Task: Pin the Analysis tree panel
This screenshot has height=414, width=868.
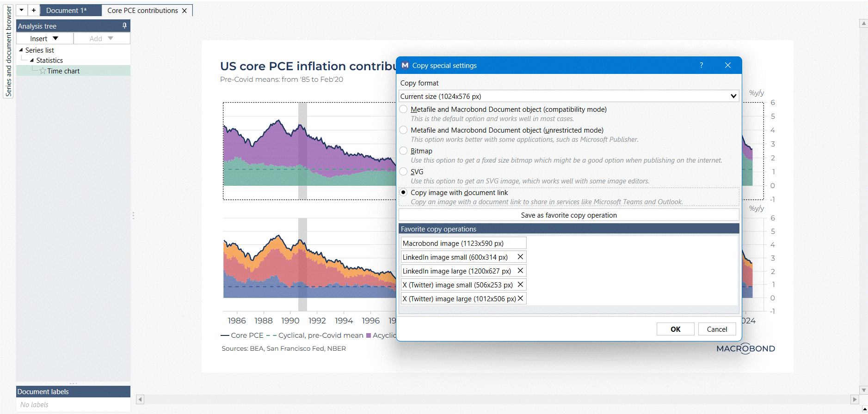Action: [124, 26]
